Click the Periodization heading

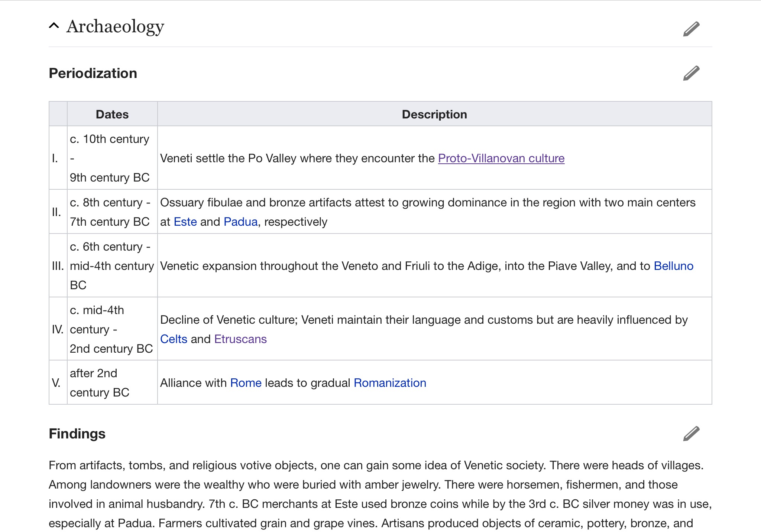tap(93, 73)
